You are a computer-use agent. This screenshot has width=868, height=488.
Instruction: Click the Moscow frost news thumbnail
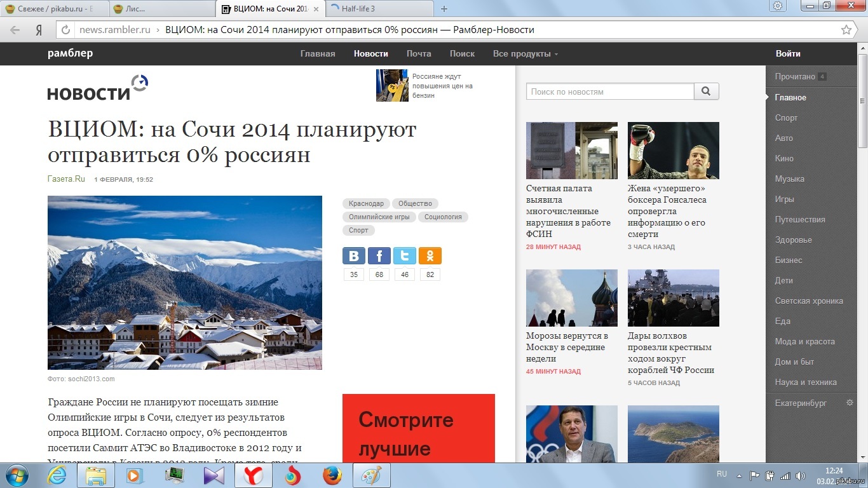[x=572, y=298]
